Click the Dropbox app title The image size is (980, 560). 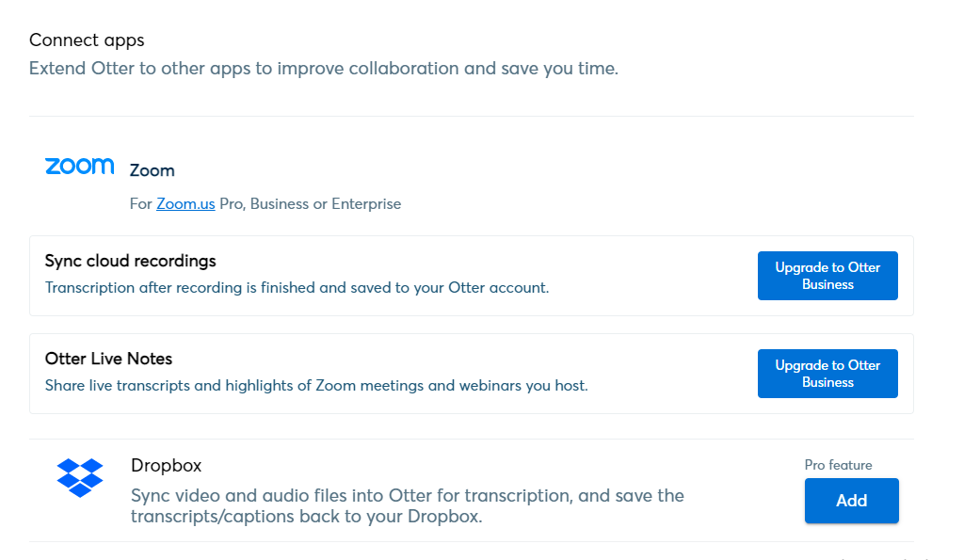tap(167, 466)
